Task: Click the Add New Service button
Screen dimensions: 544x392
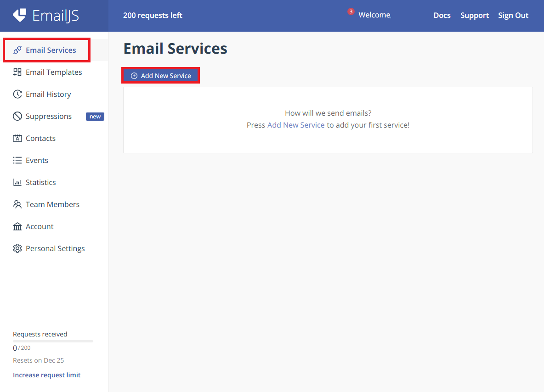Action: (x=160, y=76)
